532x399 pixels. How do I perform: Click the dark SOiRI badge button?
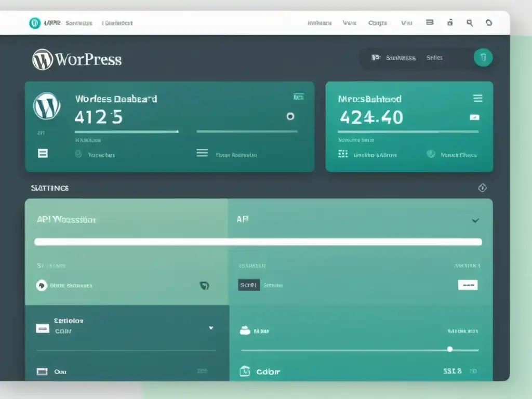pos(249,285)
